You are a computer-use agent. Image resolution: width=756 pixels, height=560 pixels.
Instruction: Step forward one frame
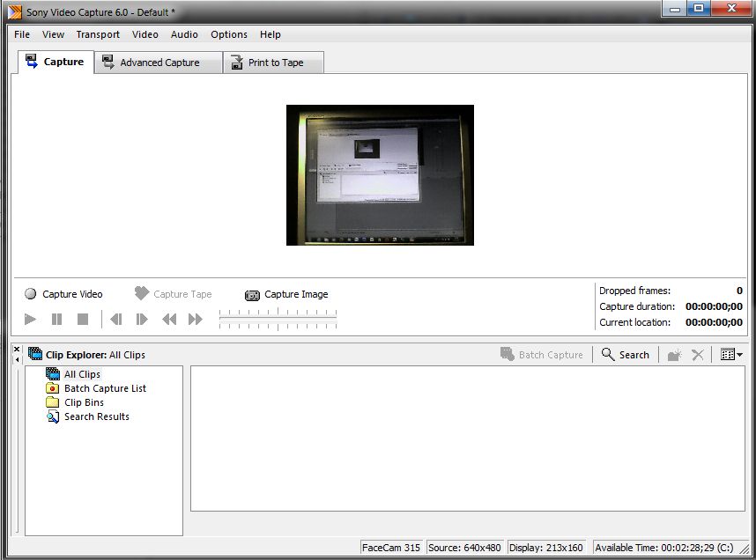click(x=142, y=320)
